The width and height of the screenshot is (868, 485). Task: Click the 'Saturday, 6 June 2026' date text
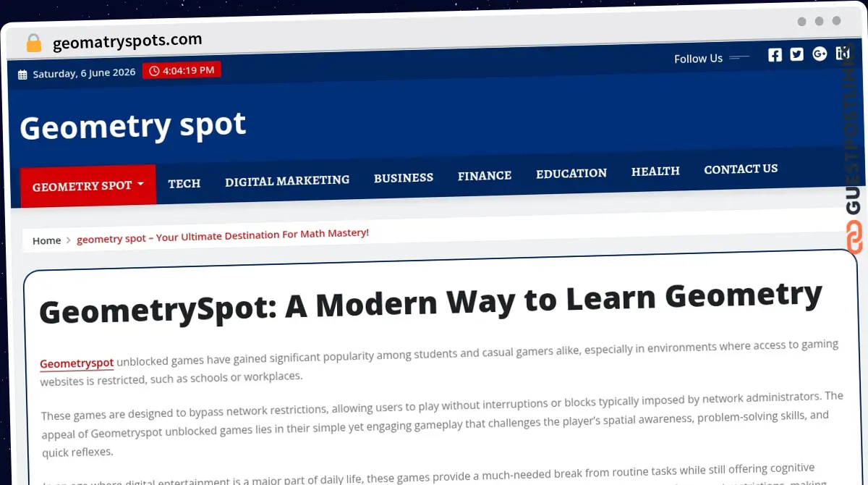tap(84, 73)
